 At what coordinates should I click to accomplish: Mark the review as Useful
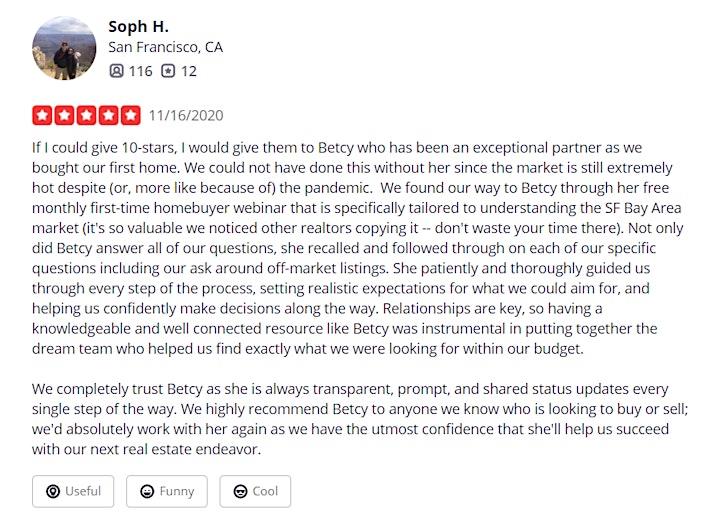(73, 491)
